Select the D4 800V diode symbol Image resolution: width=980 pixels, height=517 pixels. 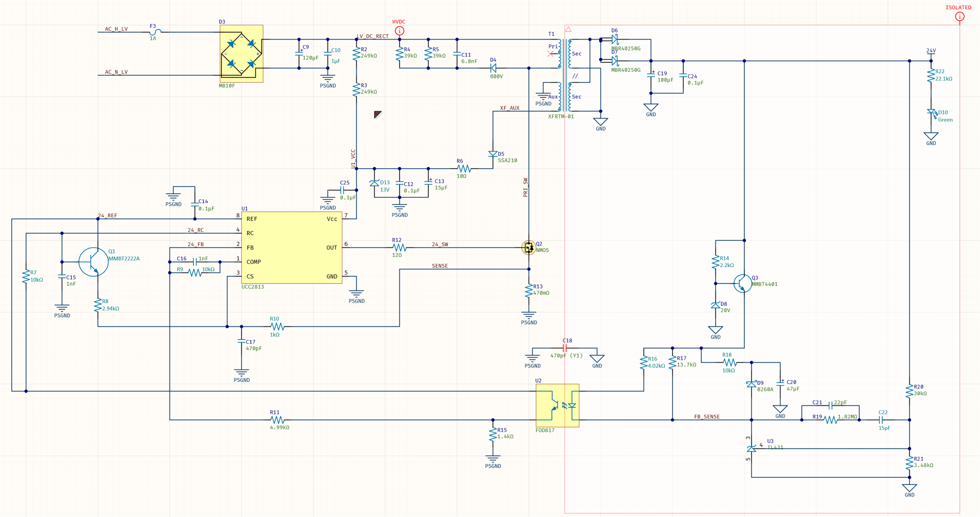pyautogui.click(x=493, y=68)
